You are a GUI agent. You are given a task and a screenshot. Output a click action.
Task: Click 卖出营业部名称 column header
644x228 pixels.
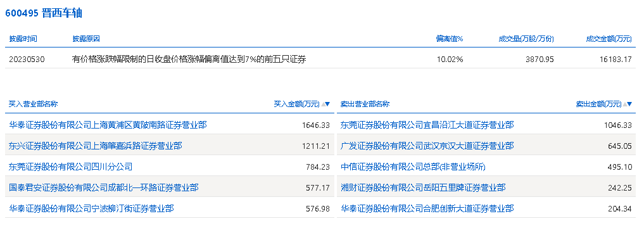pyautogui.click(x=365, y=104)
